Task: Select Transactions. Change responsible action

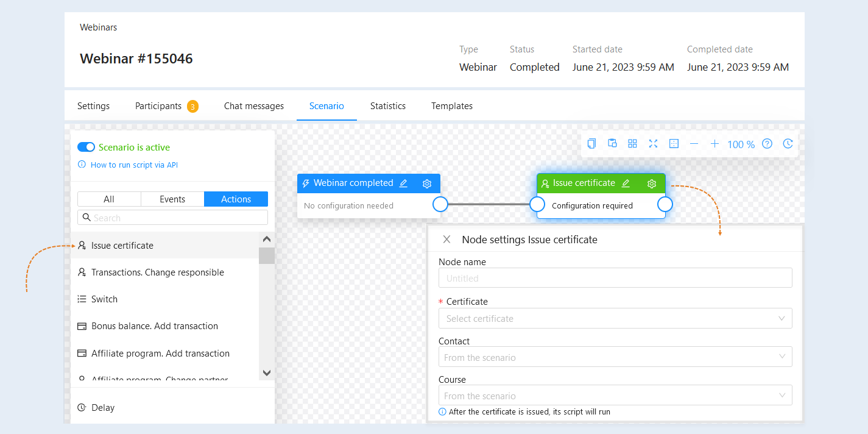Action: [x=164, y=272]
